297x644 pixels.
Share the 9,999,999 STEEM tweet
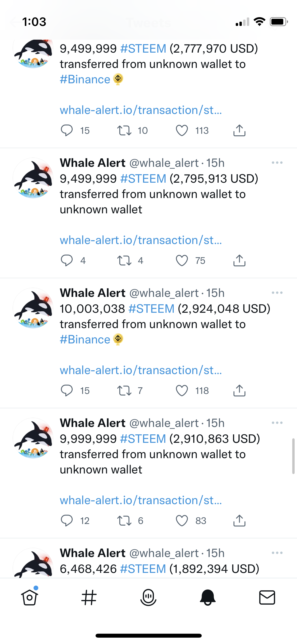click(x=239, y=521)
